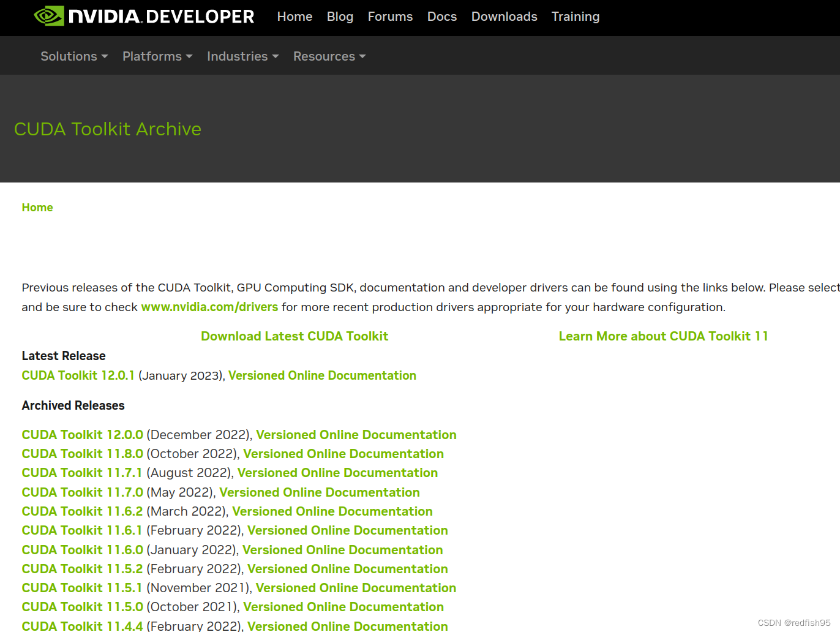Open CUDA Toolkit 12.0.1 release link
Image resolution: width=840 pixels, height=632 pixels.
pyautogui.click(x=78, y=375)
